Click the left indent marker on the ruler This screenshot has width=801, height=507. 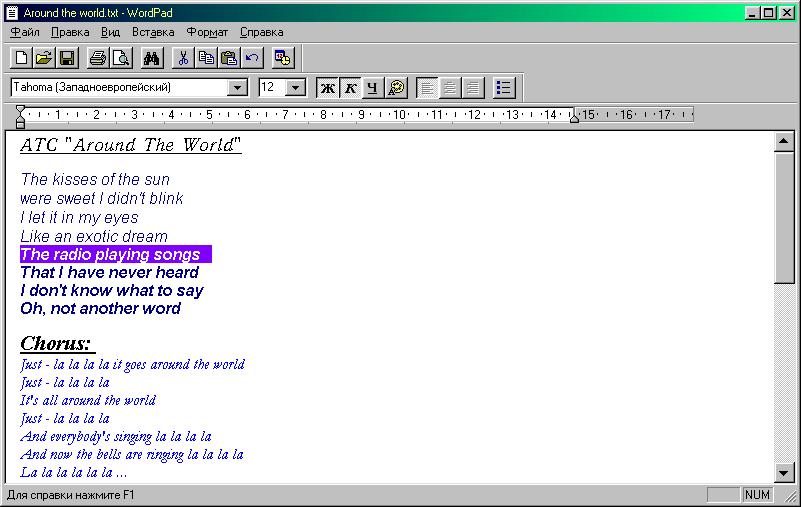pos(20,117)
